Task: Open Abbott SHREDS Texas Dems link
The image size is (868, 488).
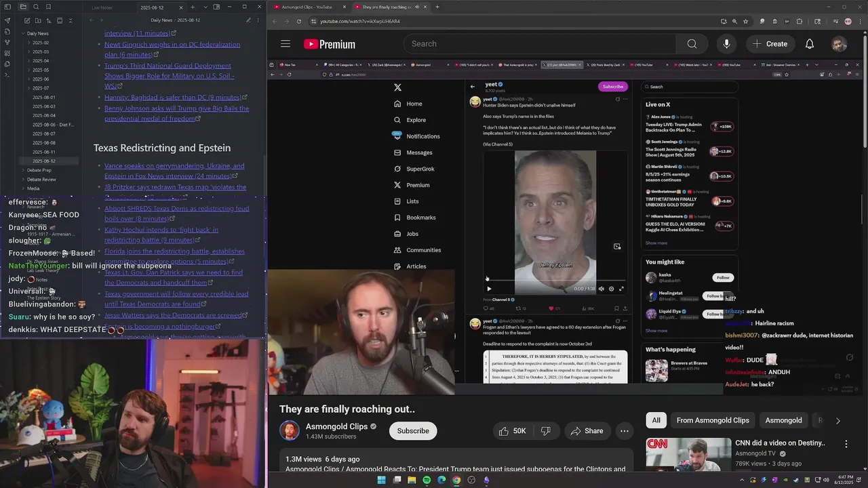Action: pos(176,213)
